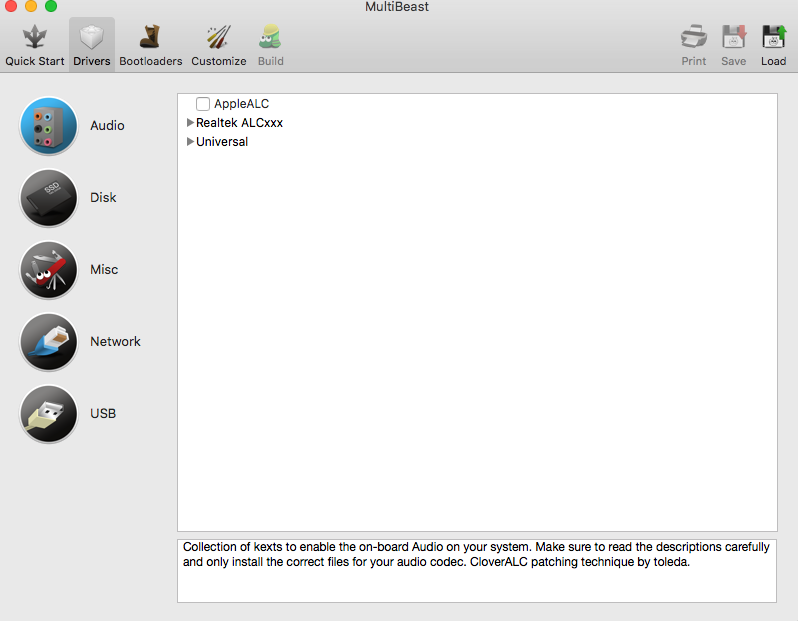Click the USB category label
Viewport: 798px width, 621px height.
coord(103,414)
